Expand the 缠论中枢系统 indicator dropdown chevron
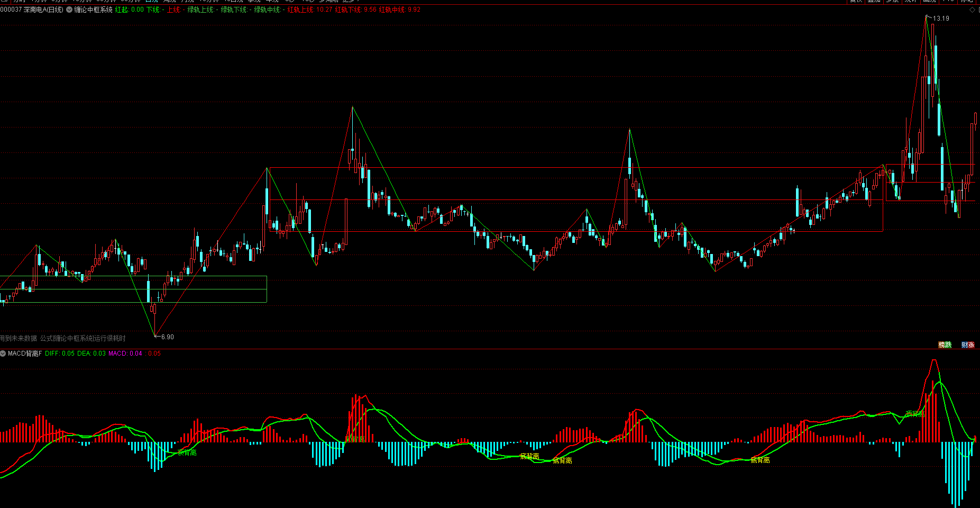Image resolution: width=980 pixels, height=508 pixels. coord(69,10)
